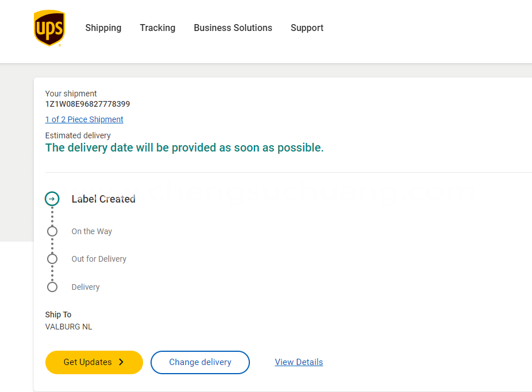Click the View Details link
Viewport: 532px width, 392px height.
click(299, 362)
